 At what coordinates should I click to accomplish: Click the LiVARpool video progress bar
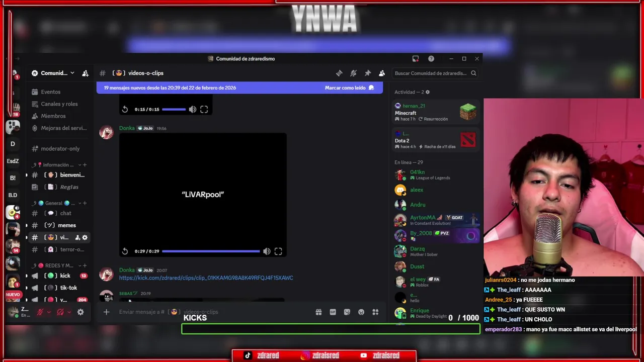click(x=211, y=251)
